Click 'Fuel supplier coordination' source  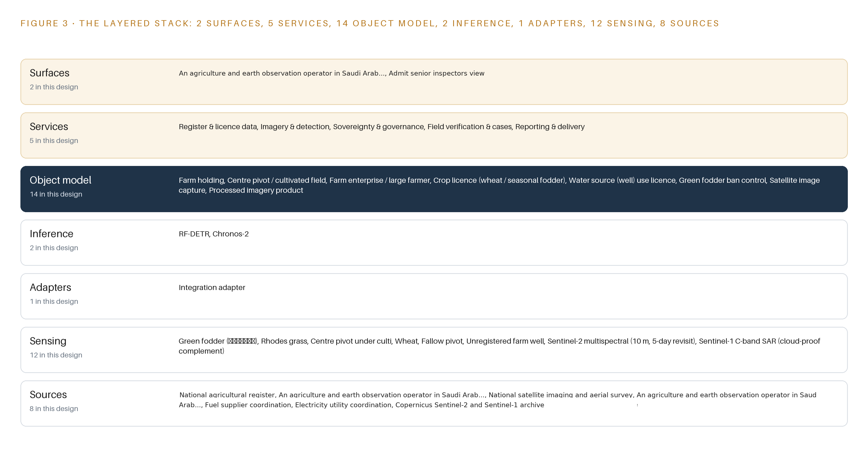[248, 405]
